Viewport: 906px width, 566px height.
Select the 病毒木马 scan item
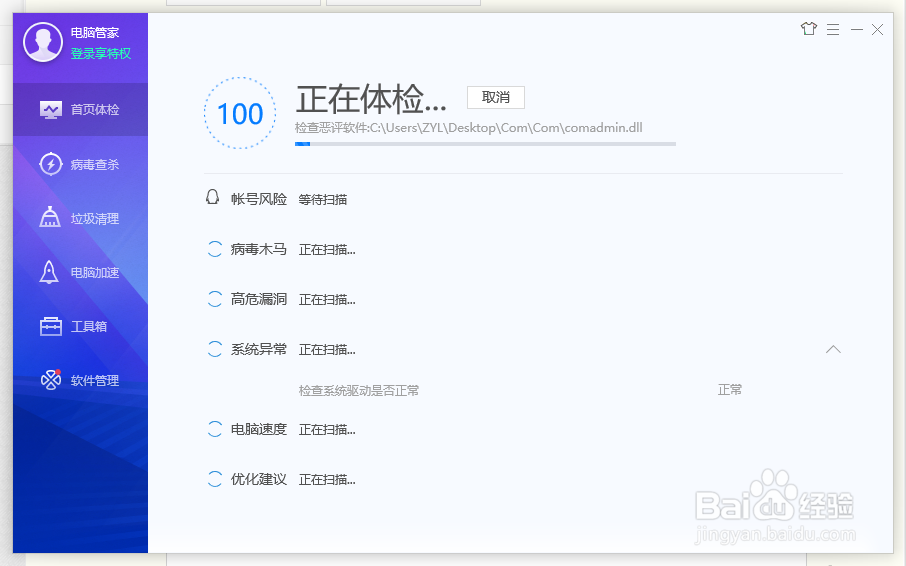coord(259,250)
